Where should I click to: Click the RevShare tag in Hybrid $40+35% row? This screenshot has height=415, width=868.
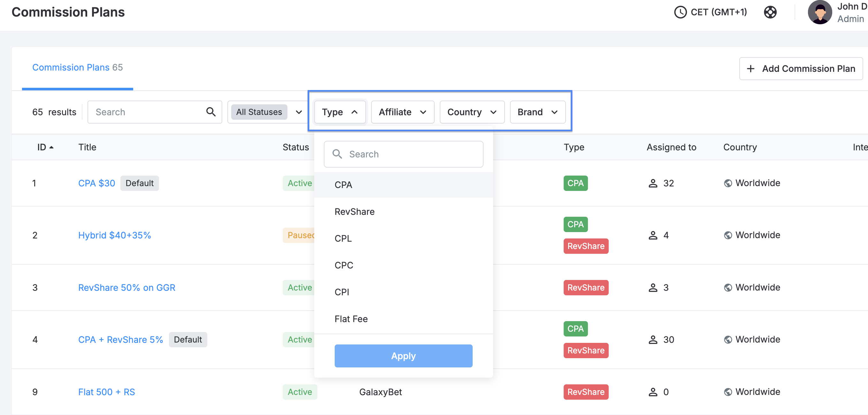[586, 246]
